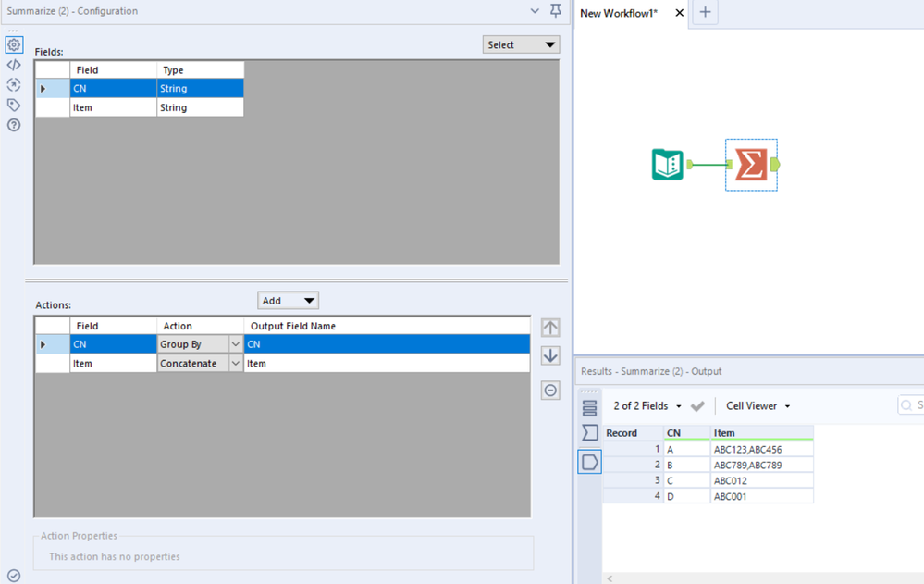Show the messages list icon in Results

[x=589, y=407]
